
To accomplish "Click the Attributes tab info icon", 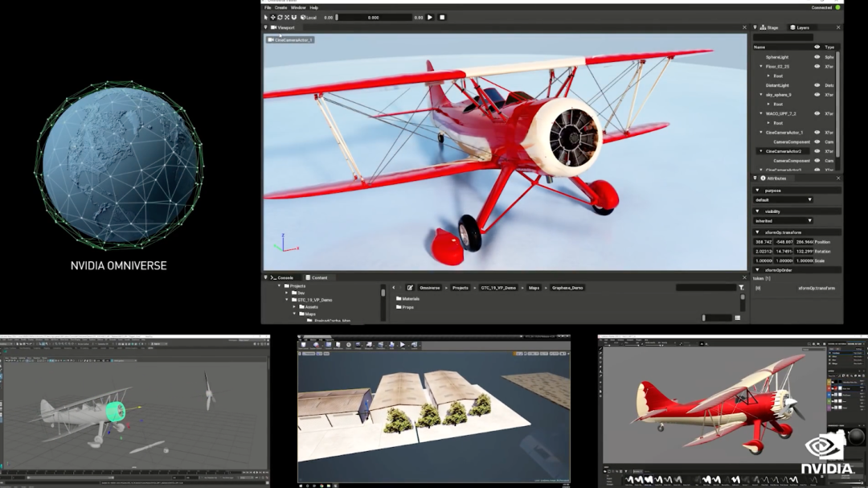I will 763,178.
